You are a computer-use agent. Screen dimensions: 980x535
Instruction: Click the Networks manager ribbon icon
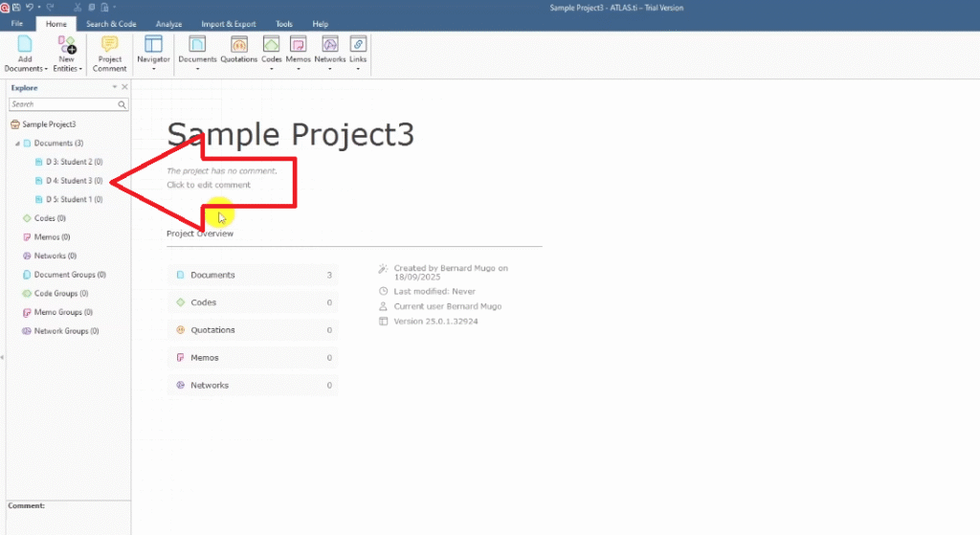pos(329,44)
